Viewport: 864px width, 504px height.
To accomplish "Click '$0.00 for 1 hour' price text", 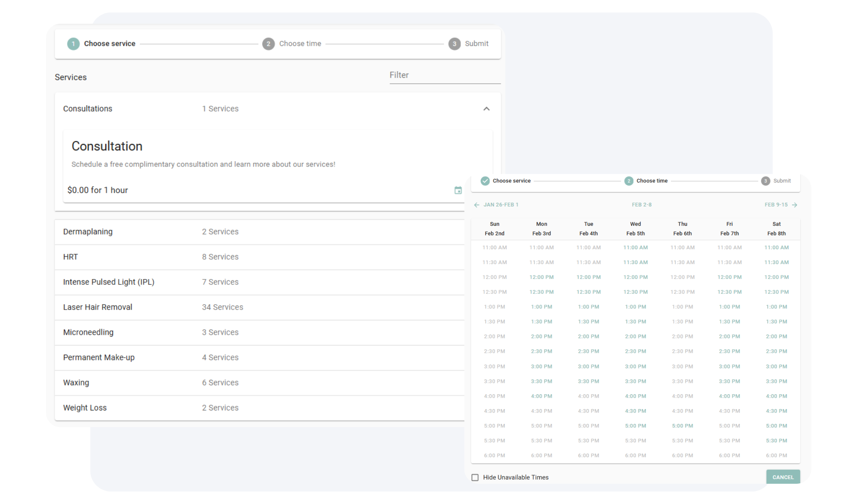I will (x=98, y=190).
